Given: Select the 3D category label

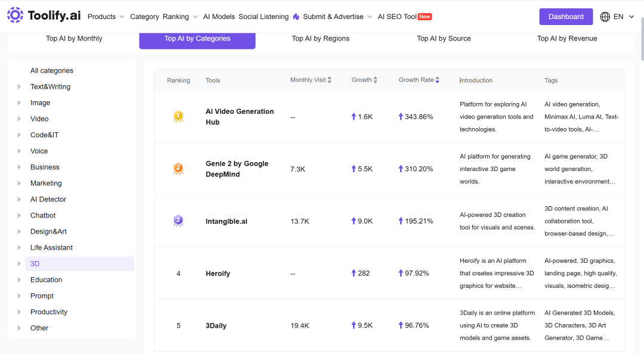Looking at the screenshot, I should (x=35, y=263).
